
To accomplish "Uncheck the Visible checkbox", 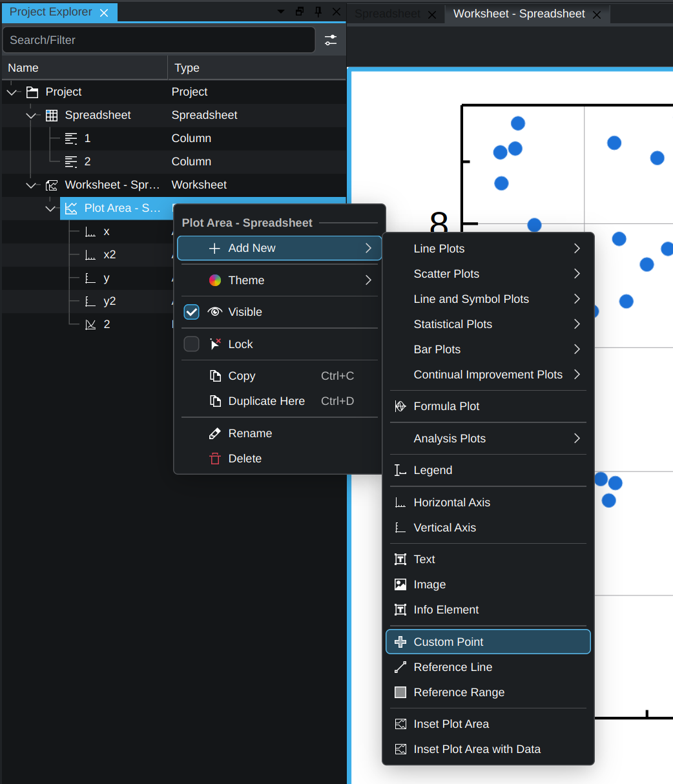I will pyautogui.click(x=192, y=312).
